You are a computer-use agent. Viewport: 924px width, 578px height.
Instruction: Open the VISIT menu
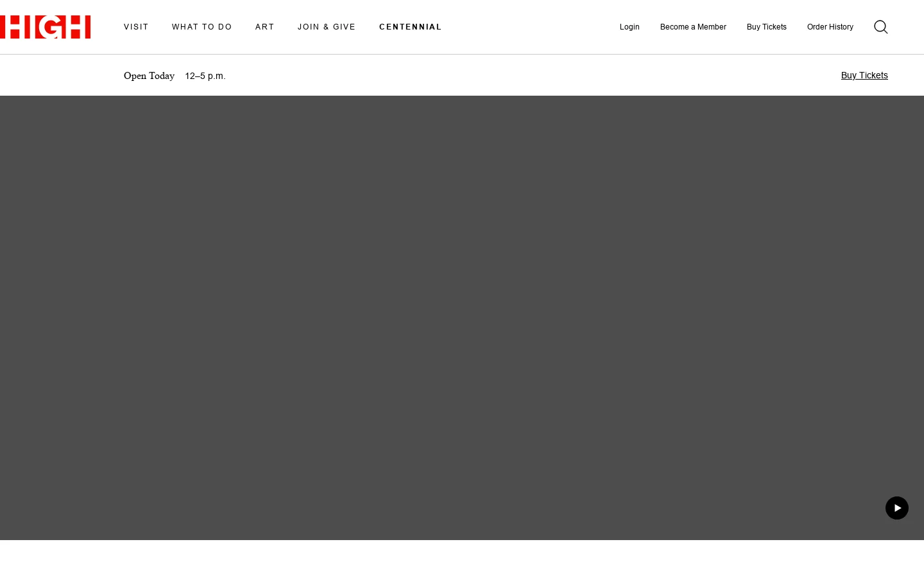tap(136, 27)
